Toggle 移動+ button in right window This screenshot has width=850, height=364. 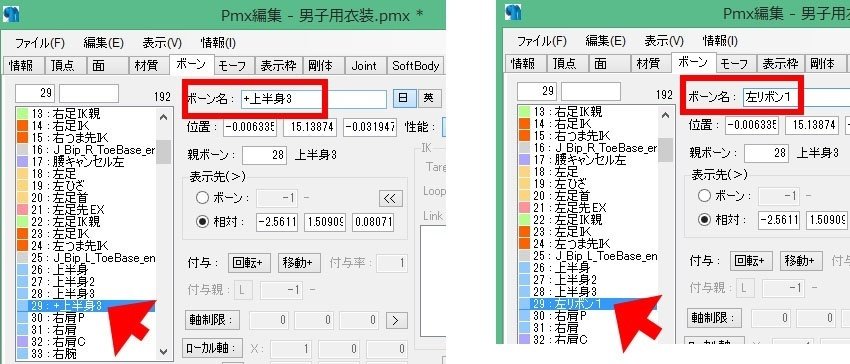pyautogui.click(x=801, y=260)
